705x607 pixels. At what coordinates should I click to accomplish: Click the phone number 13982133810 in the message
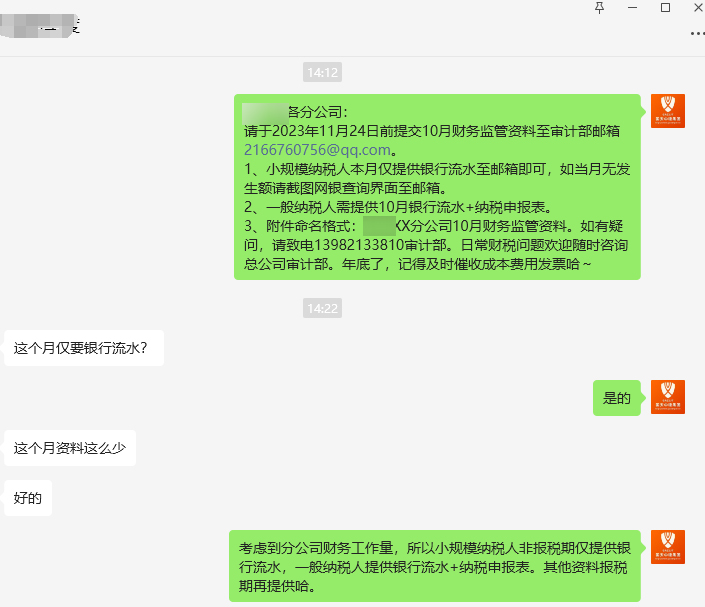coord(359,245)
